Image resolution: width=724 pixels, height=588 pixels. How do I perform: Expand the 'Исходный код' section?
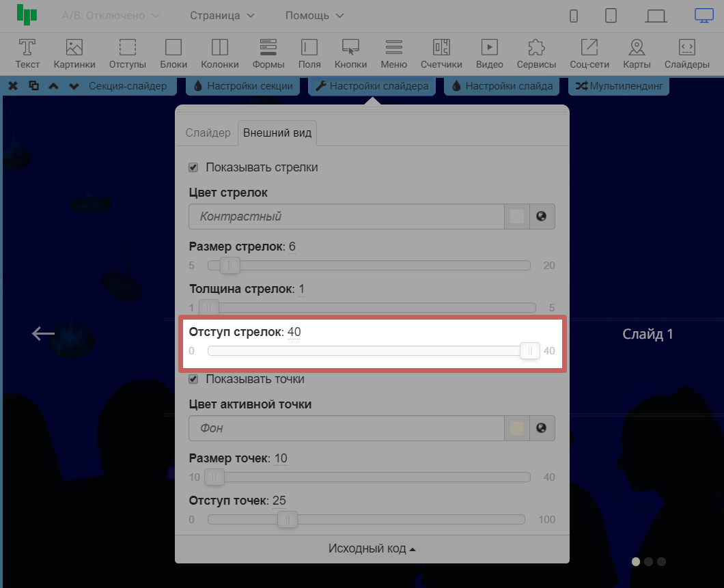[372, 549]
